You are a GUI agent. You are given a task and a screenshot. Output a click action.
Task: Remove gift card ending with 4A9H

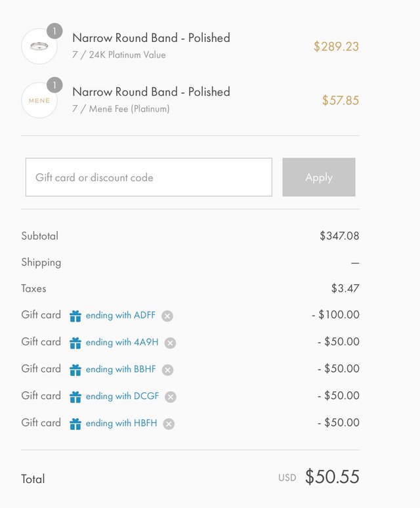170,343
